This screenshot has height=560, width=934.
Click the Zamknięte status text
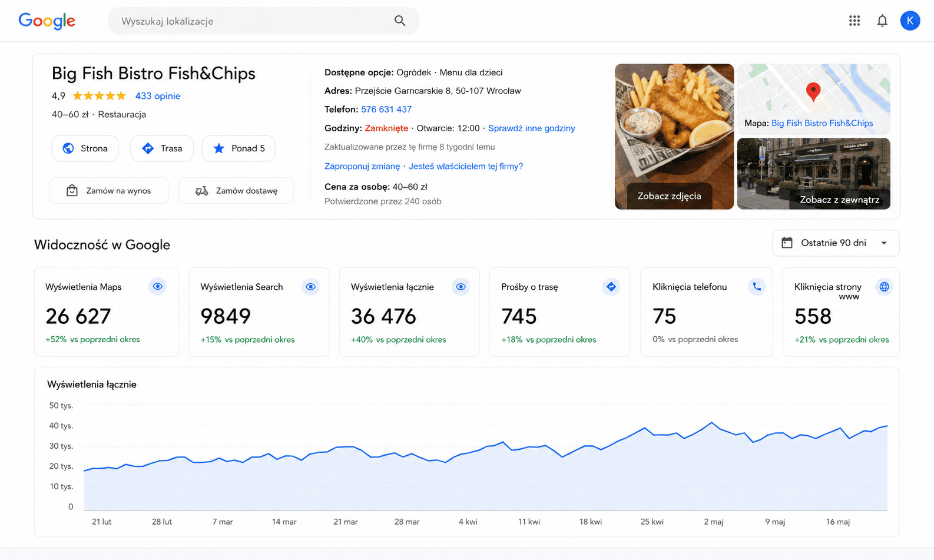(x=386, y=128)
